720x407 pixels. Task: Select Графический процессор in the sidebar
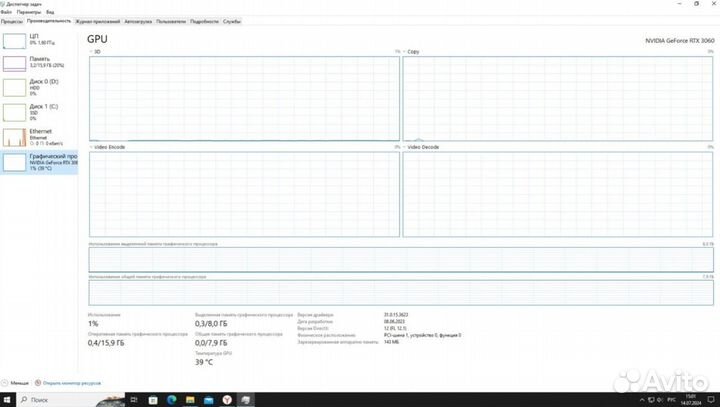tap(39, 162)
